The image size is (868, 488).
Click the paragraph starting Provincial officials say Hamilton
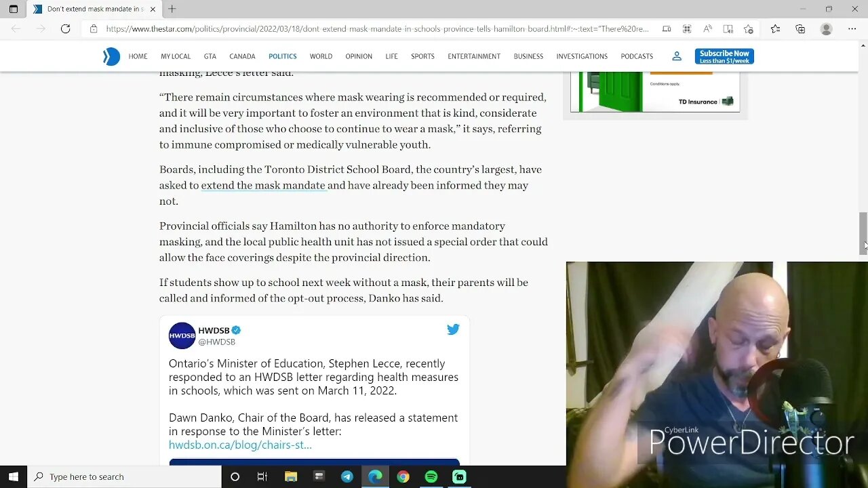(353, 241)
